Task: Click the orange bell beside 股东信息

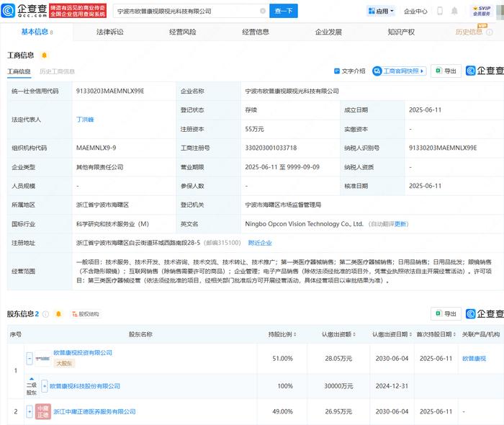Action: (x=58, y=314)
